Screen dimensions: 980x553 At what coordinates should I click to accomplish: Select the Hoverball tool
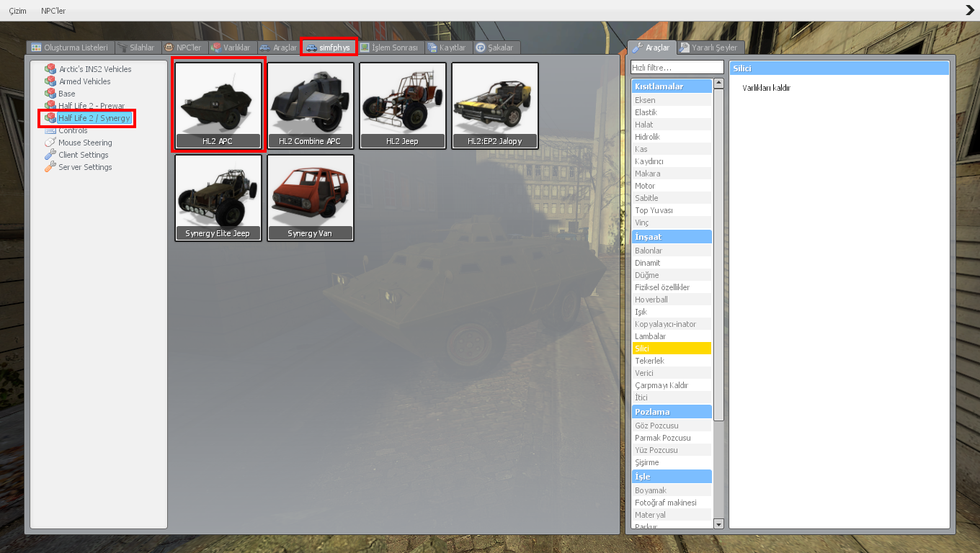[672, 300]
